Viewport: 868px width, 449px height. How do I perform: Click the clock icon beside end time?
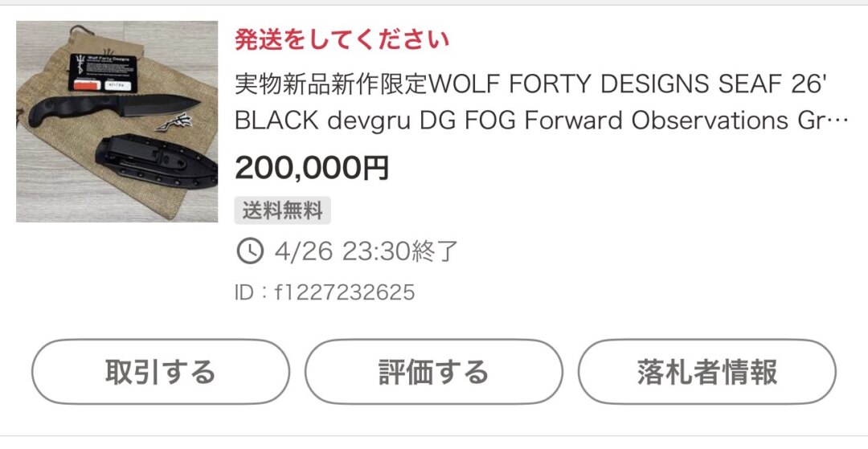coord(250,251)
